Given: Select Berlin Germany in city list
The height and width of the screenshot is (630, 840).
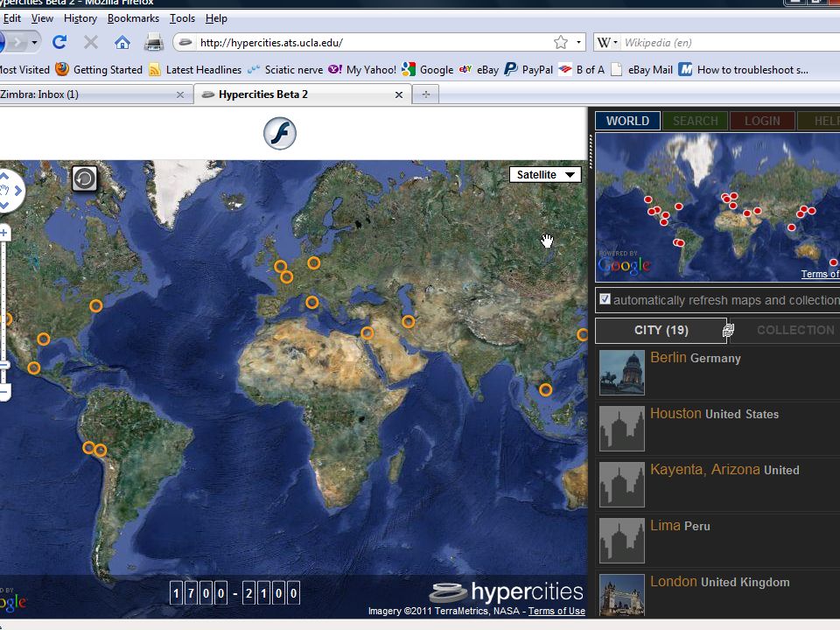Looking at the screenshot, I should pyautogui.click(x=717, y=372).
